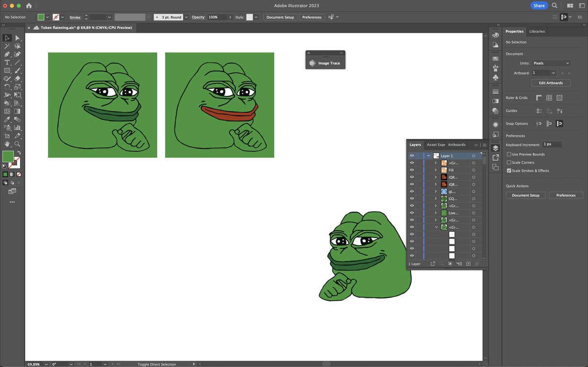Expand the GQ... sublayer

(x=436, y=199)
